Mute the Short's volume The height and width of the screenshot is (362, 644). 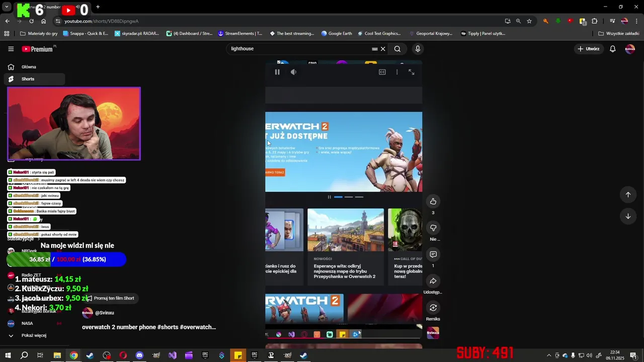[293, 72]
